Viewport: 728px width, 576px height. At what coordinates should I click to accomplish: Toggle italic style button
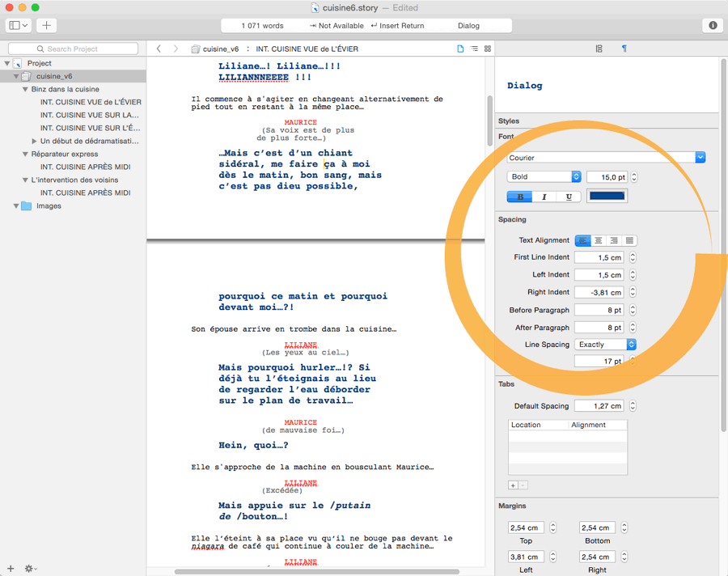click(544, 197)
